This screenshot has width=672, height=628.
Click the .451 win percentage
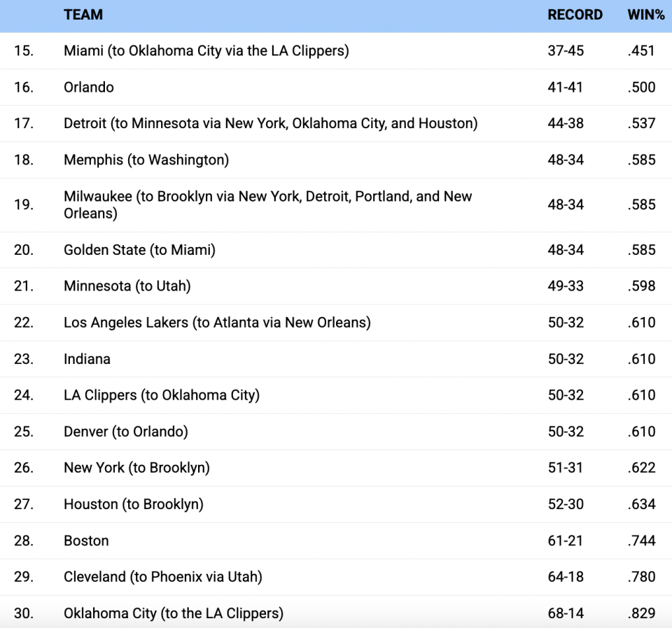tap(641, 50)
